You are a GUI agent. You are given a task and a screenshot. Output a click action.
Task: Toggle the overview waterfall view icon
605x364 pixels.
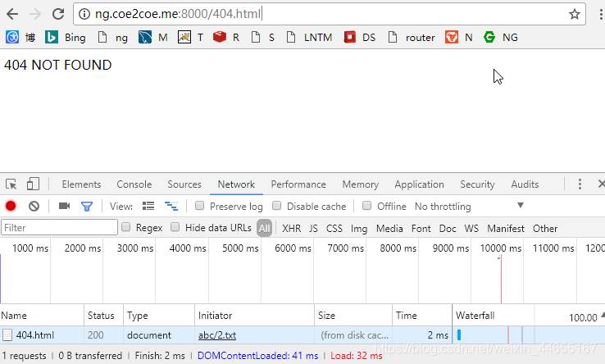171,206
